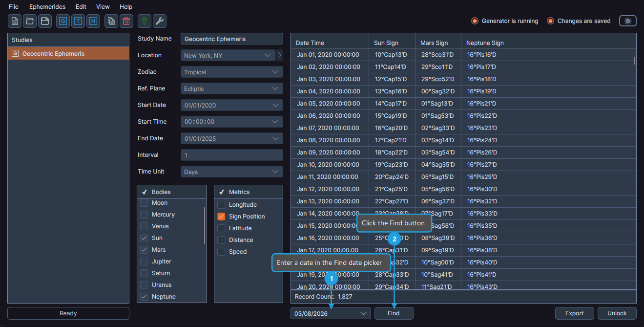
Task: Expand the Time Unit dropdown
Action: 231,171
